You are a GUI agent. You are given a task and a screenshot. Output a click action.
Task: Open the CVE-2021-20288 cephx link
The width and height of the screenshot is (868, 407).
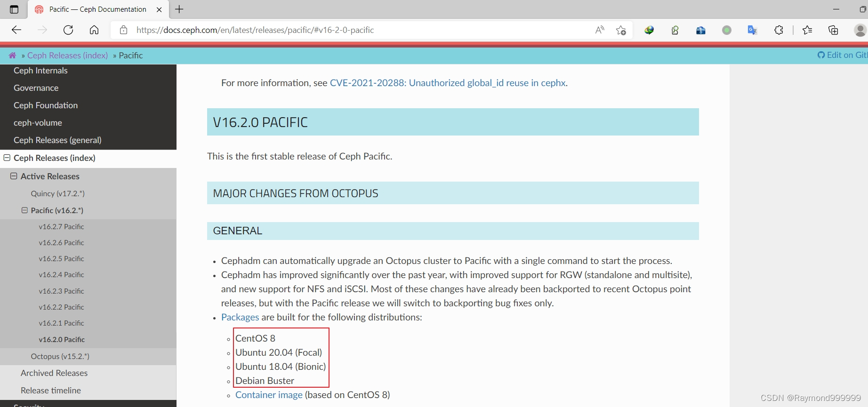coord(448,83)
